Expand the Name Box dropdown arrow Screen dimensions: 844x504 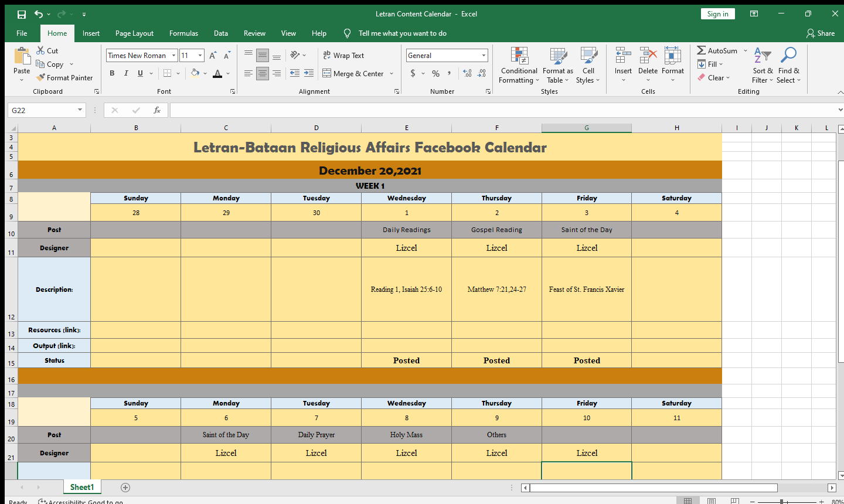pos(80,110)
